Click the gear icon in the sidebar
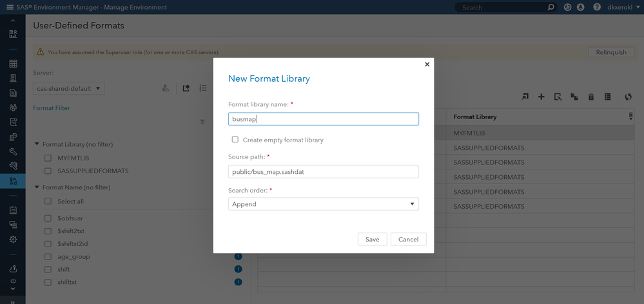This screenshot has height=304, width=644. [13, 240]
